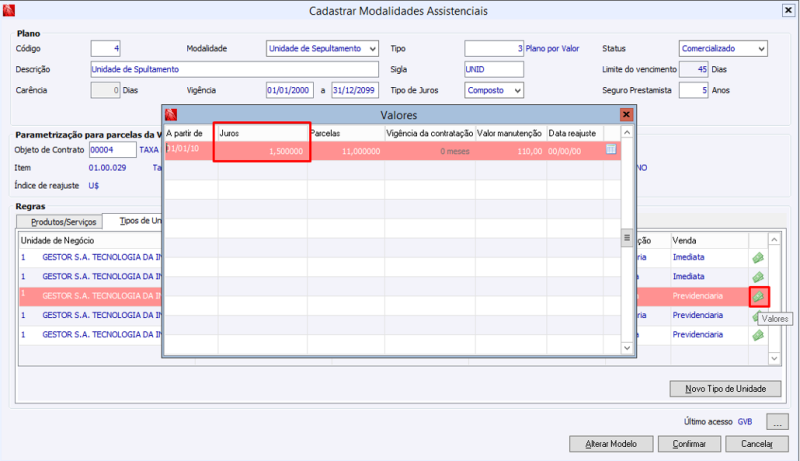This screenshot has width=800, height=461.
Task: Click Vigência start date 01/01/2000
Action: pos(289,90)
